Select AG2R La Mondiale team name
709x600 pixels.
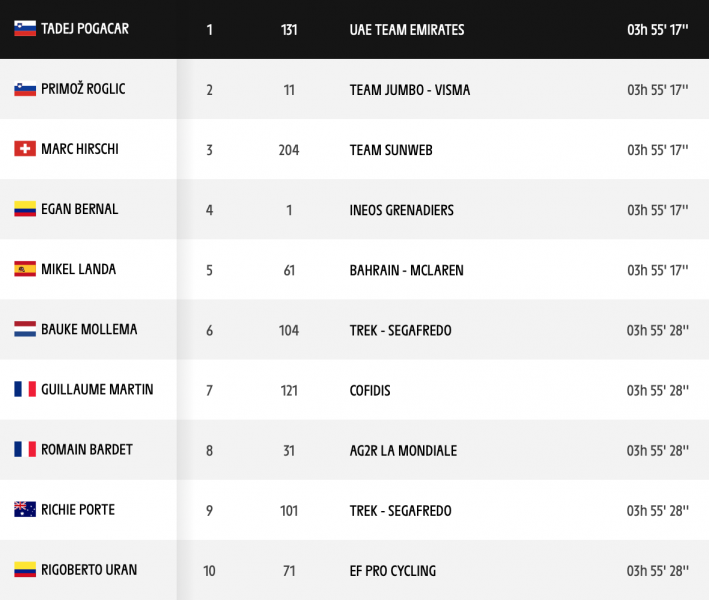[x=403, y=451]
